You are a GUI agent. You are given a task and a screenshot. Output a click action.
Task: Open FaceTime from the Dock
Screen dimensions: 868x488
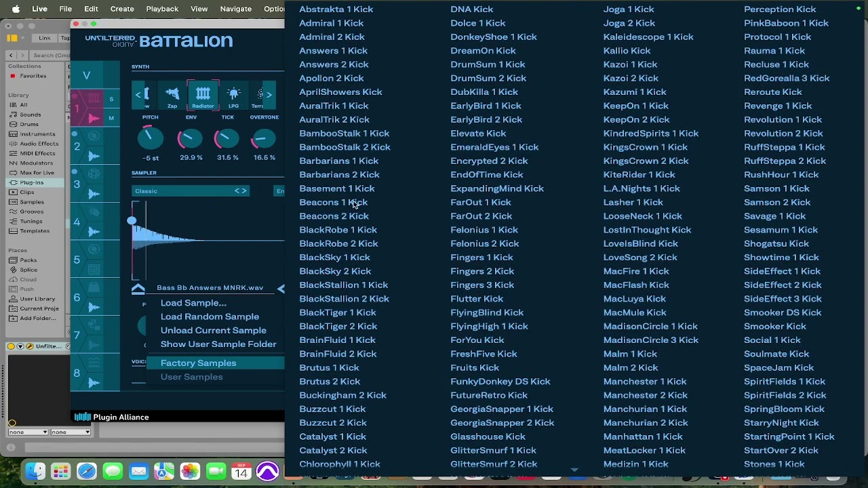tap(216, 471)
